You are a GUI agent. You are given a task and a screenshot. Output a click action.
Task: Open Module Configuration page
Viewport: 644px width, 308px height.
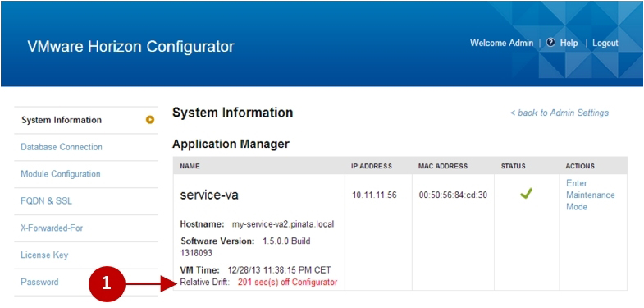coord(61,174)
